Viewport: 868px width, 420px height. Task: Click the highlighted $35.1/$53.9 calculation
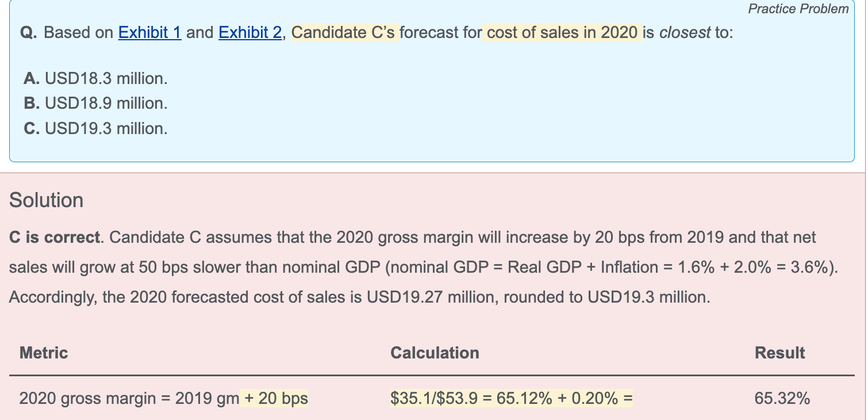click(511, 398)
